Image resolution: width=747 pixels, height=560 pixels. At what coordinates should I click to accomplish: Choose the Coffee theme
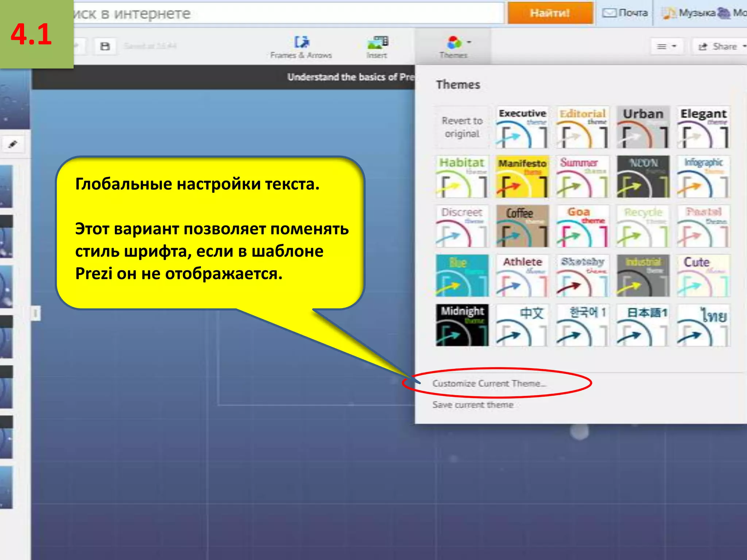(522, 226)
